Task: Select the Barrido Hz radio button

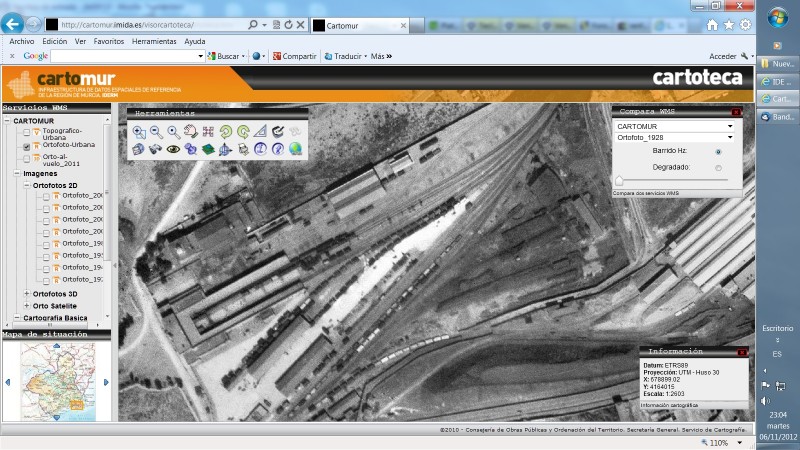Action: (718, 152)
